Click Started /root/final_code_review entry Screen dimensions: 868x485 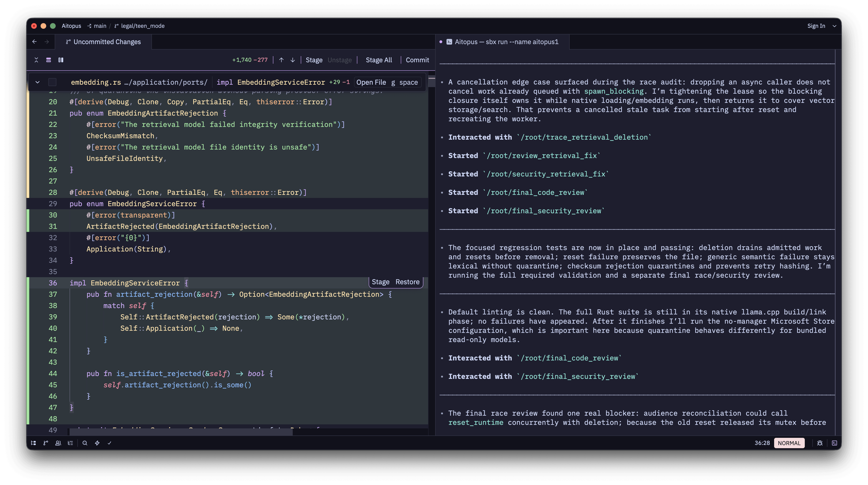coord(517,192)
